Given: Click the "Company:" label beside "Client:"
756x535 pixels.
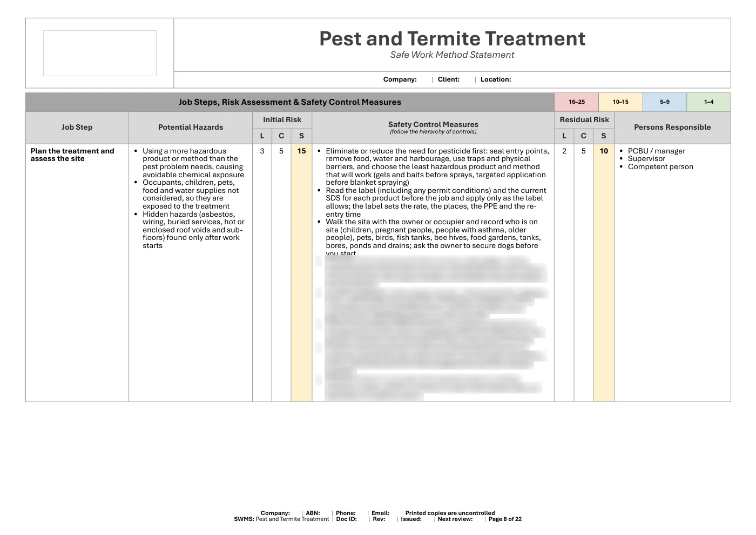Looking at the screenshot, I should click(x=400, y=79).
